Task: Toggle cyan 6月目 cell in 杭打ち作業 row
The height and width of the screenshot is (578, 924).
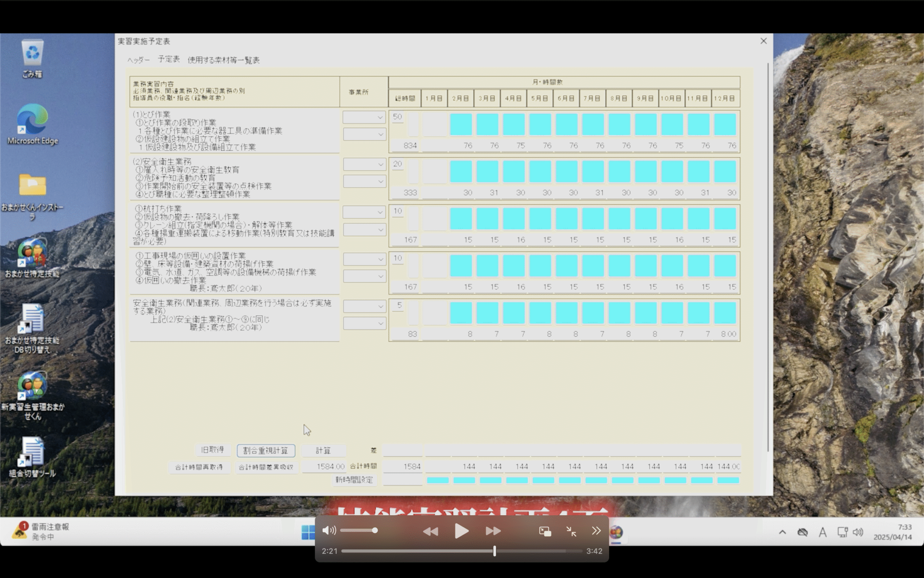Action: [x=566, y=219]
